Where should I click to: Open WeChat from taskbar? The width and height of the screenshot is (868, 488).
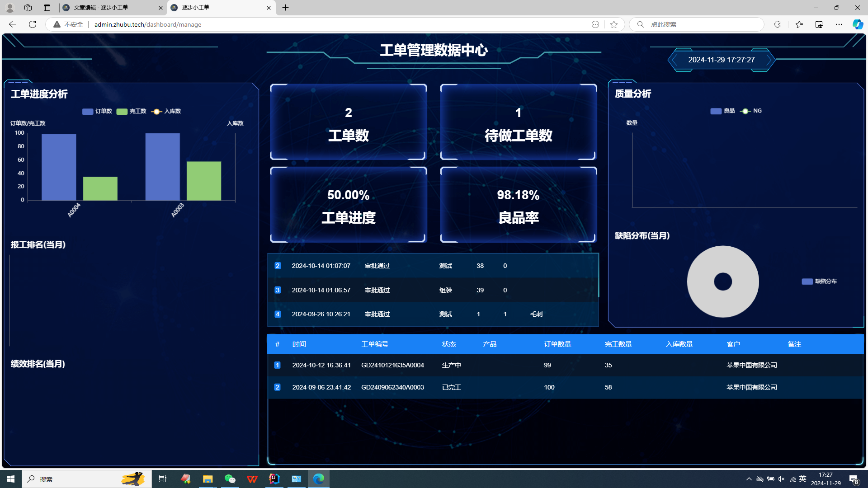tap(230, 479)
